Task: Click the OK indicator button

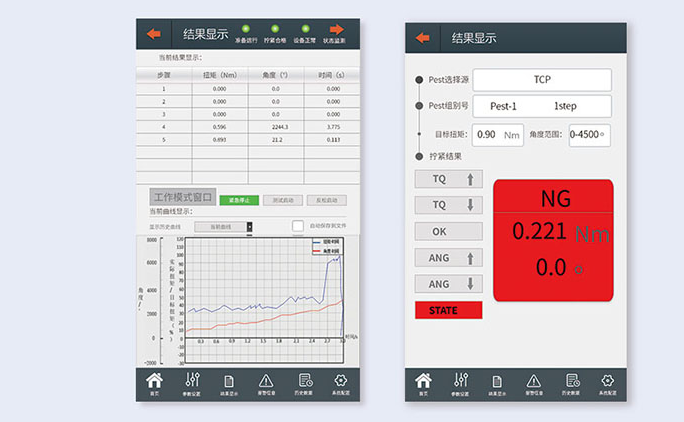Action: coord(448,231)
